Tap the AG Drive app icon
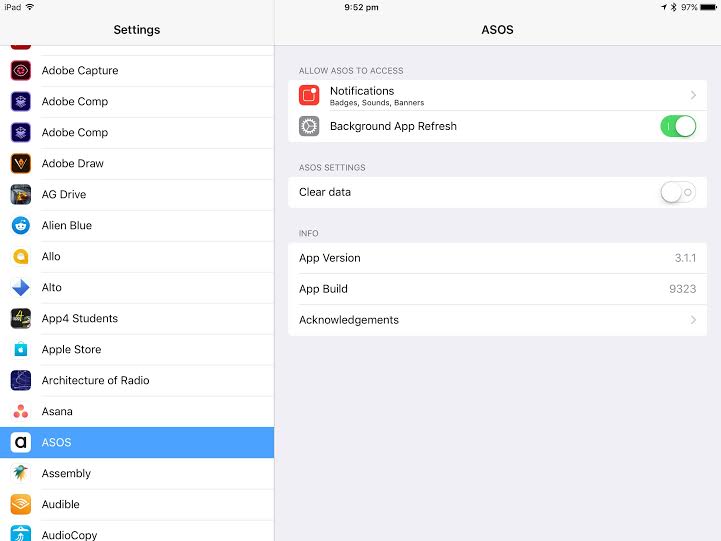This screenshot has height=541, width=721. (x=21, y=194)
